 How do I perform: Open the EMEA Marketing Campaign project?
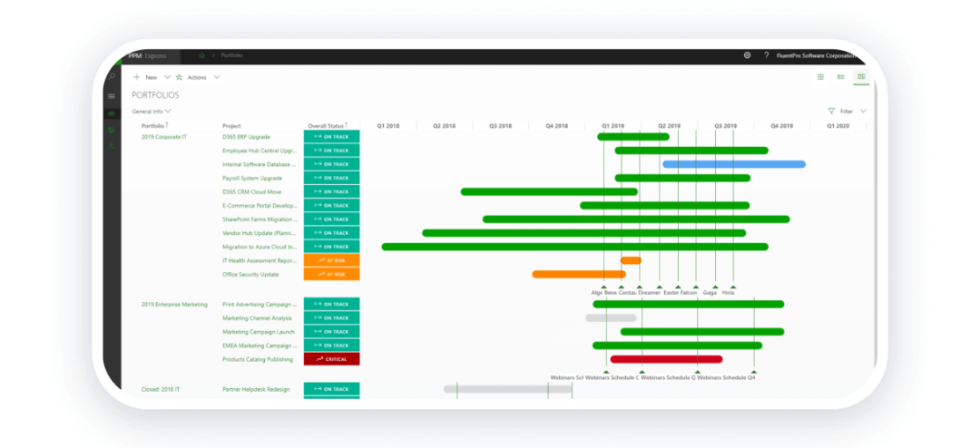(260, 346)
